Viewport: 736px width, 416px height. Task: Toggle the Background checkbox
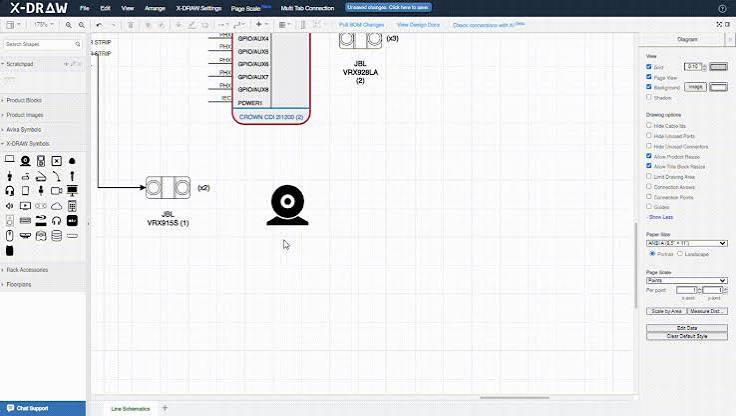pos(649,87)
